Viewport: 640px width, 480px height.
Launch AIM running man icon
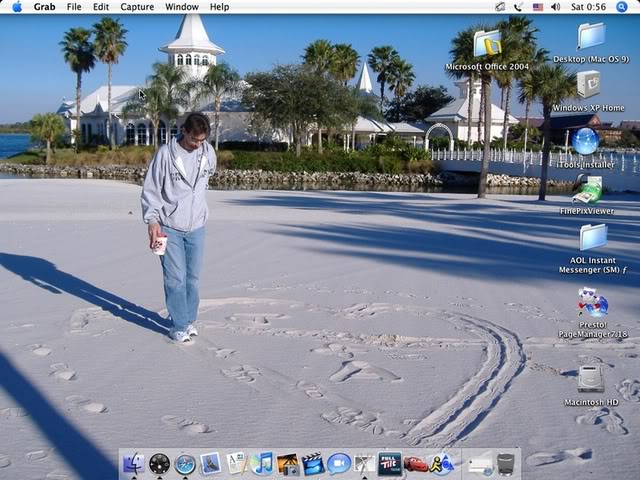[x=442, y=464]
